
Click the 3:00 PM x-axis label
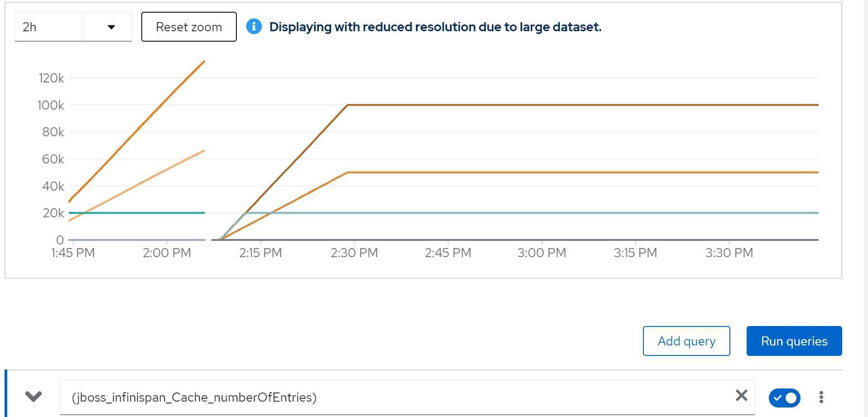point(542,253)
